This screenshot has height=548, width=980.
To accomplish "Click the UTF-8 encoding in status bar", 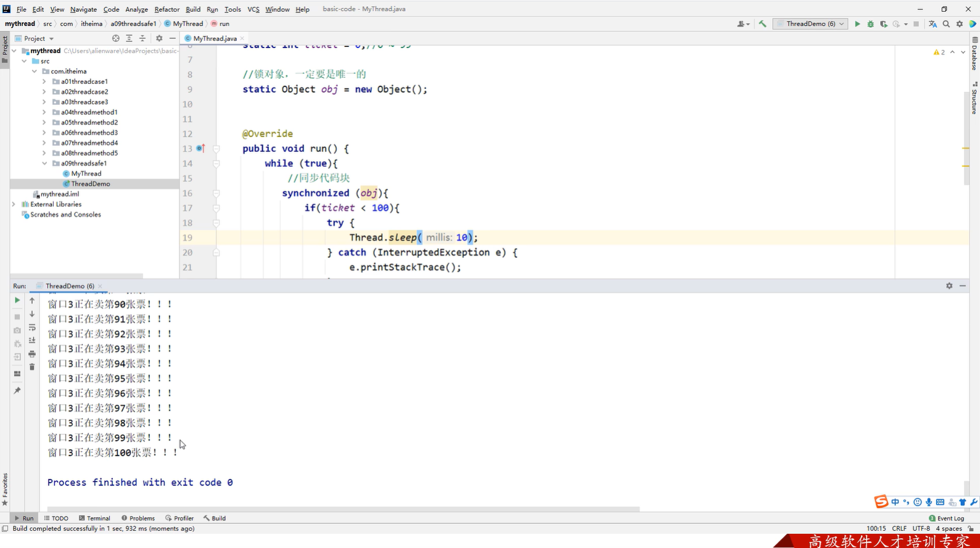I will [921, 528].
